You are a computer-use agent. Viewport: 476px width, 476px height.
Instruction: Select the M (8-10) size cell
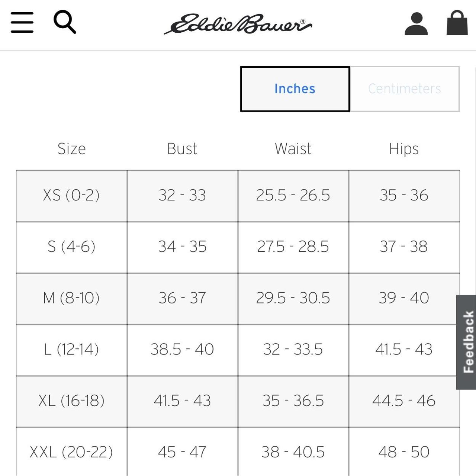[x=71, y=298]
